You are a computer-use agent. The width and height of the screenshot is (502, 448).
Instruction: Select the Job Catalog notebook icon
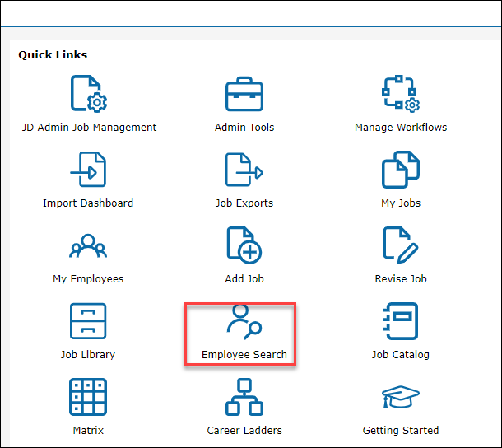coord(401,320)
